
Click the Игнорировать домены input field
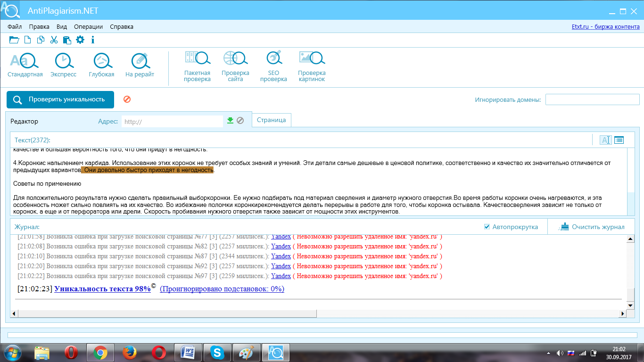click(x=592, y=100)
